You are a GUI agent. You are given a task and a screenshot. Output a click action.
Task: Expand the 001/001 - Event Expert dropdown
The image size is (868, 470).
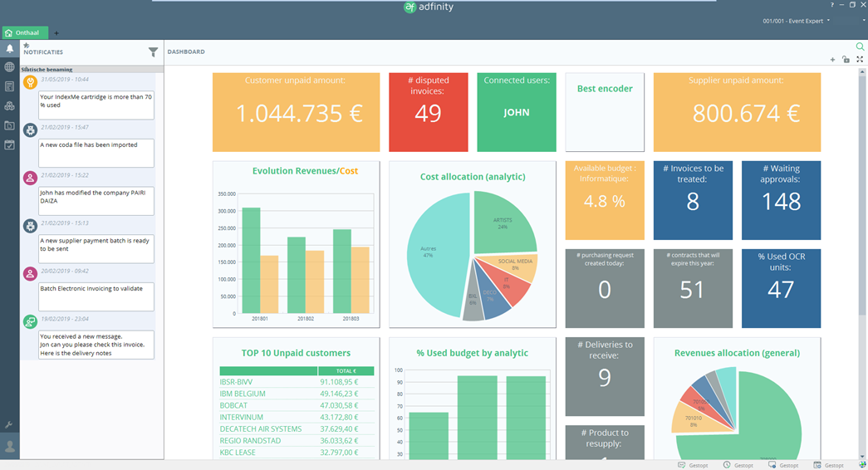tap(797, 21)
